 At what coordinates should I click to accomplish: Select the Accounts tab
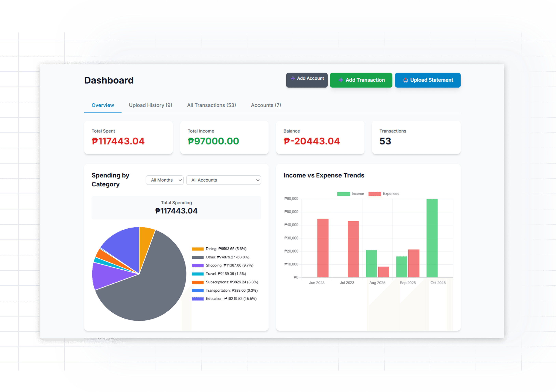coord(266,105)
